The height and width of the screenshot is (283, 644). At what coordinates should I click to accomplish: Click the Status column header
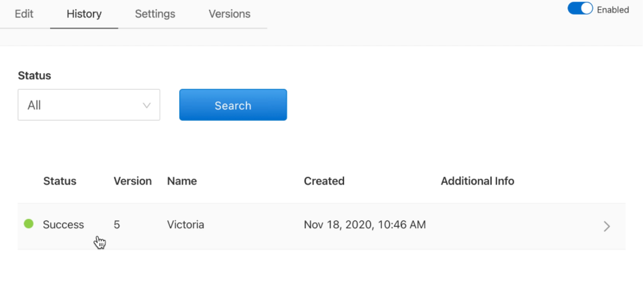[x=60, y=181]
